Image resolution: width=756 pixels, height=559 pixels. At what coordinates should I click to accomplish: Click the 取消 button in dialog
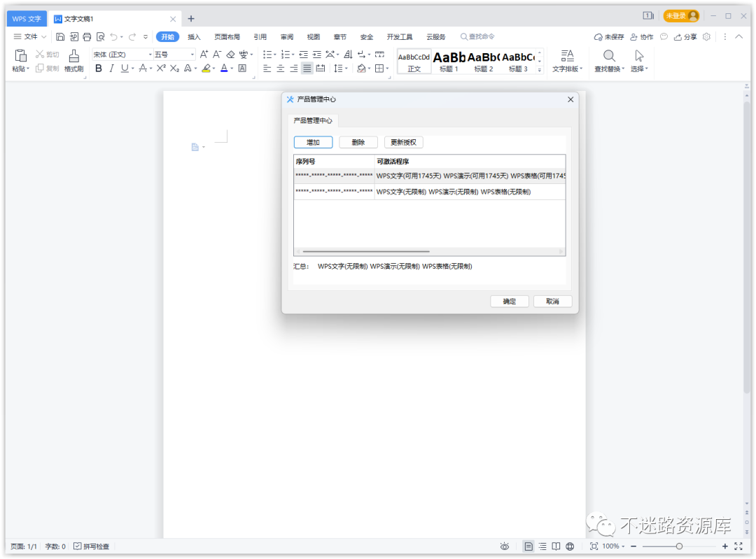pyautogui.click(x=552, y=301)
